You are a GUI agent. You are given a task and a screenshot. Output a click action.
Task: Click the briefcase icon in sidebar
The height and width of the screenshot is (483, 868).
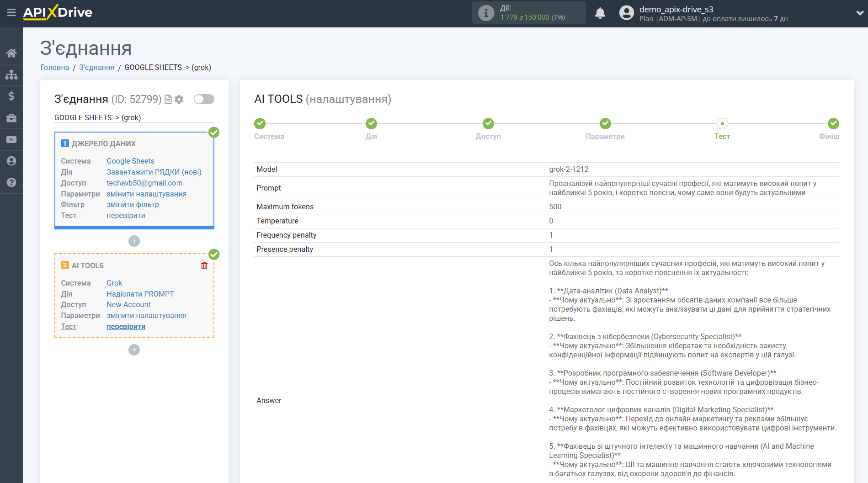11,118
